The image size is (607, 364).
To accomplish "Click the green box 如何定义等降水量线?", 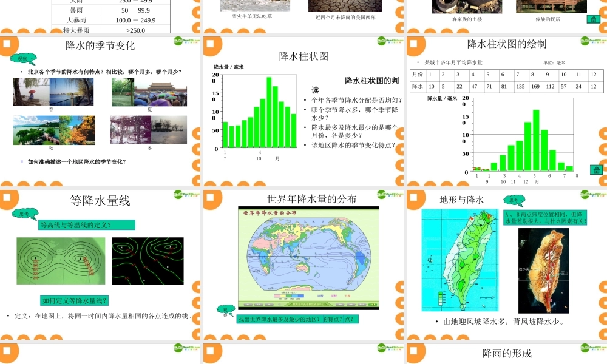I will pos(74,300).
